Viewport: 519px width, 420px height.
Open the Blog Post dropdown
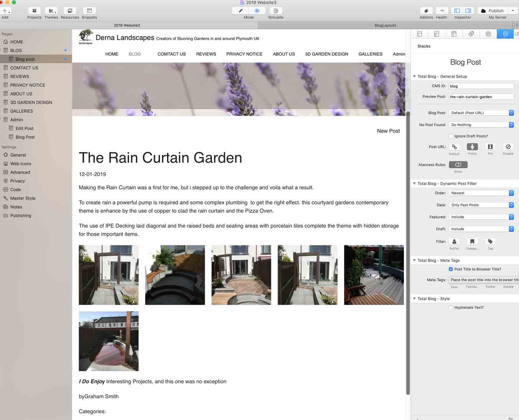click(481, 113)
